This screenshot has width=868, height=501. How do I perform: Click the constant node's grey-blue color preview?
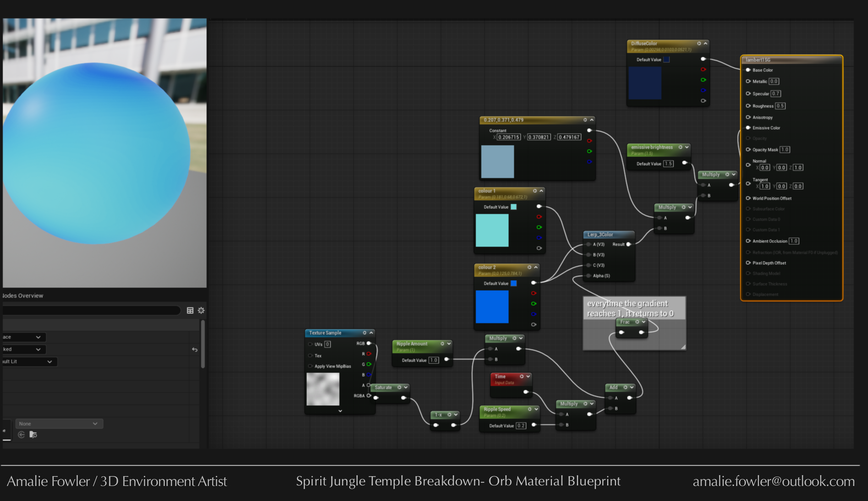click(x=498, y=161)
